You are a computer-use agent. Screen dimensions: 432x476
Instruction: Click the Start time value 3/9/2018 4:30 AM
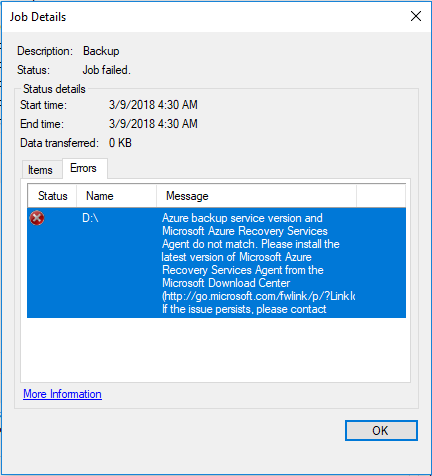[153, 105]
